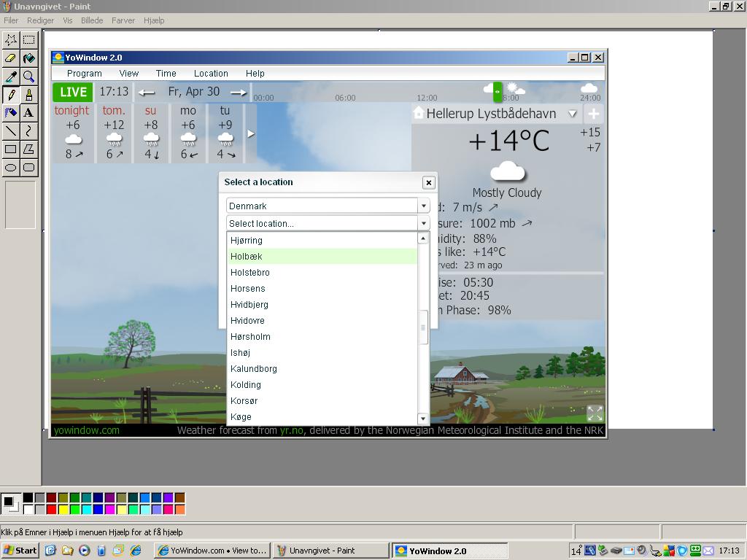Click the previous day left arrow

[147, 93]
